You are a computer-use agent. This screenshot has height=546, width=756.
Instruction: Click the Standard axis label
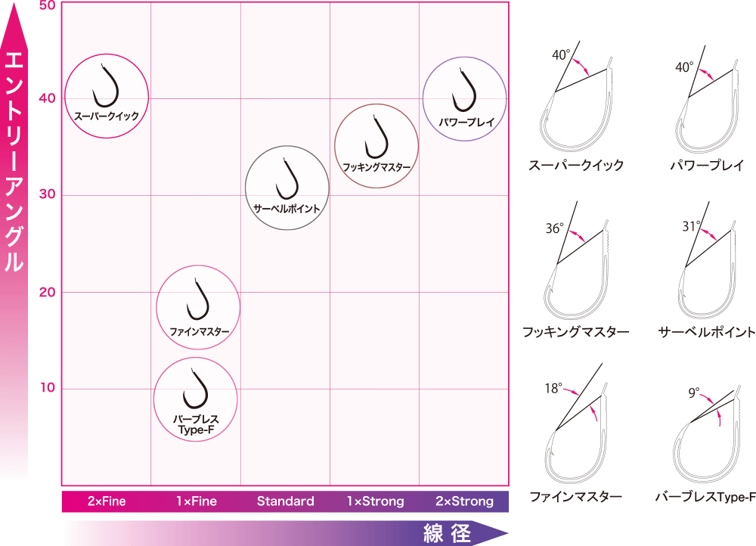(x=286, y=501)
